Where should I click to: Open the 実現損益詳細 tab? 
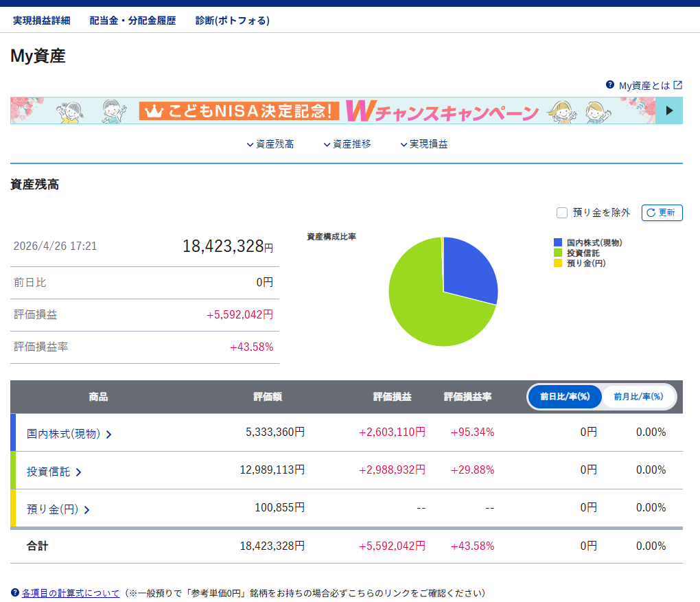click(41, 21)
